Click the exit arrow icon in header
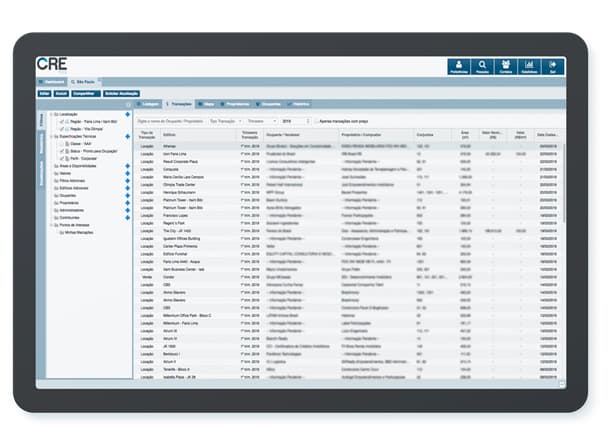The image size is (615, 441). point(553,66)
